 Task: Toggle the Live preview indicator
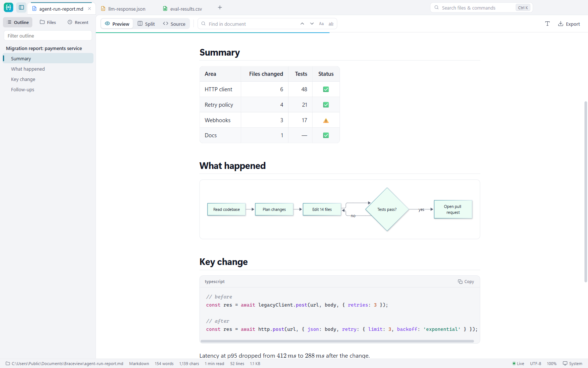(518, 364)
